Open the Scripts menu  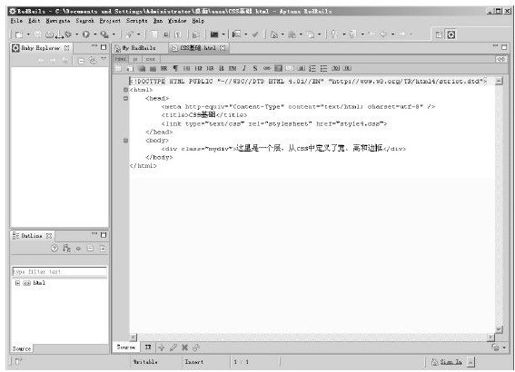[137, 21]
